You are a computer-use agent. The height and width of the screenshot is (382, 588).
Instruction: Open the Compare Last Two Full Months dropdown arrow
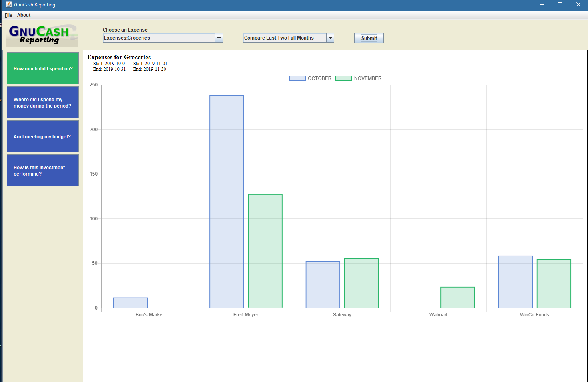tap(330, 38)
